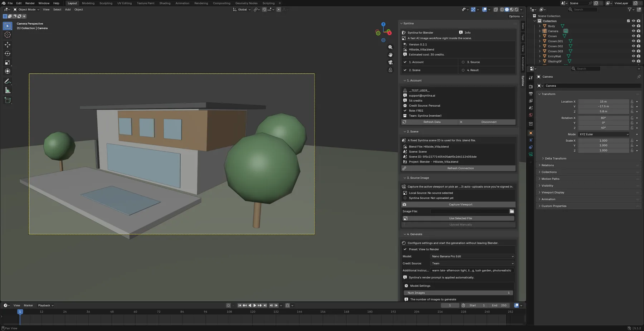Activate the Rotate tool
Image resolution: width=644 pixels, height=331 pixels.
[8, 54]
